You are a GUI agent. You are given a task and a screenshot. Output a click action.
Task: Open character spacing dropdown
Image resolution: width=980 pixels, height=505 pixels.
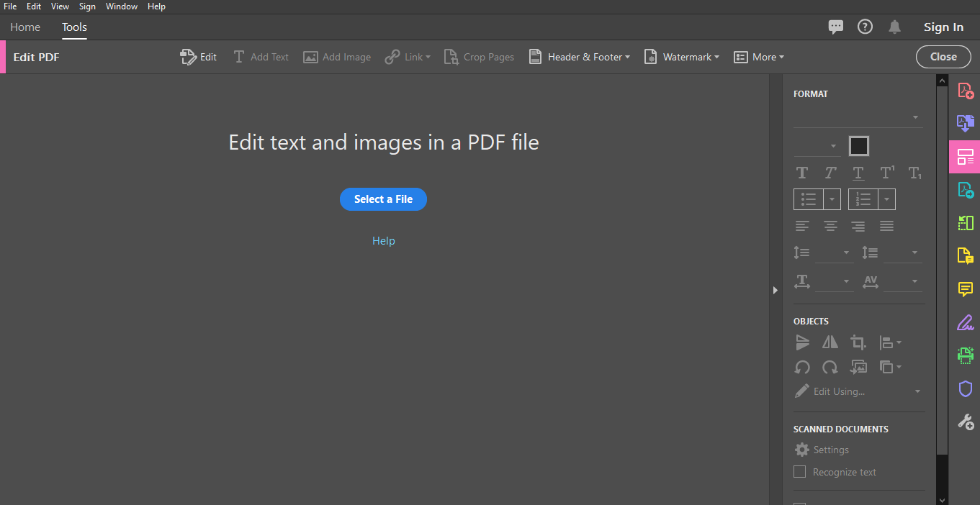tap(903, 281)
